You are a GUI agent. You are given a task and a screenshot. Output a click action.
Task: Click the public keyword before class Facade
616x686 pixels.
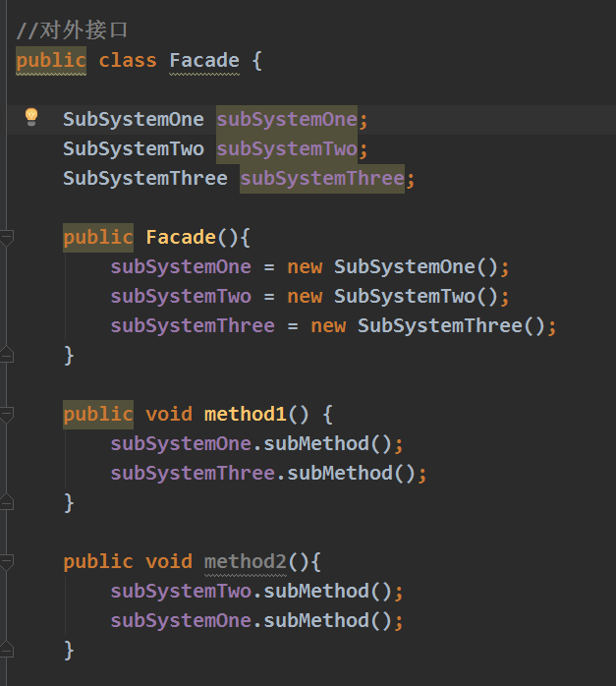point(51,61)
